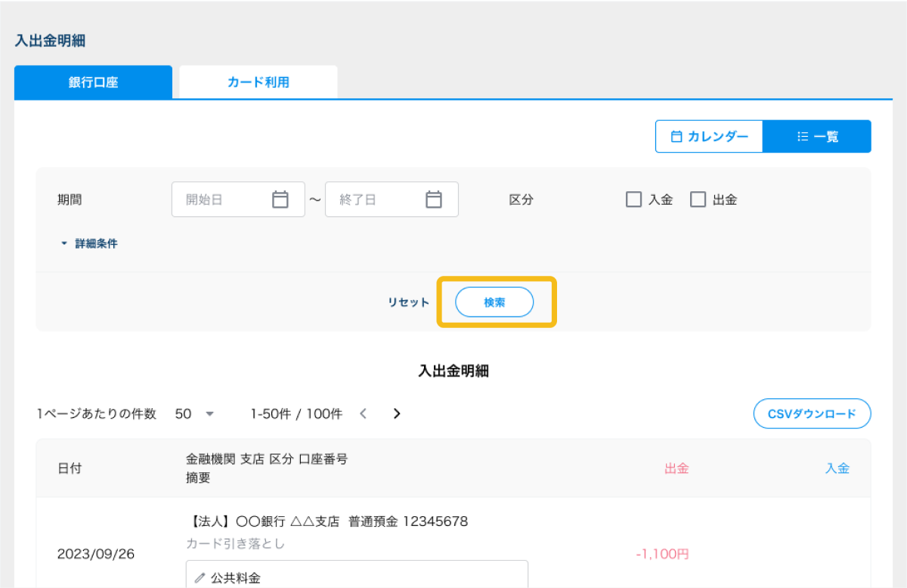The height and width of the screenshot is (588, 907).
Task: Switch to カレンダー view
Action: 709,137
